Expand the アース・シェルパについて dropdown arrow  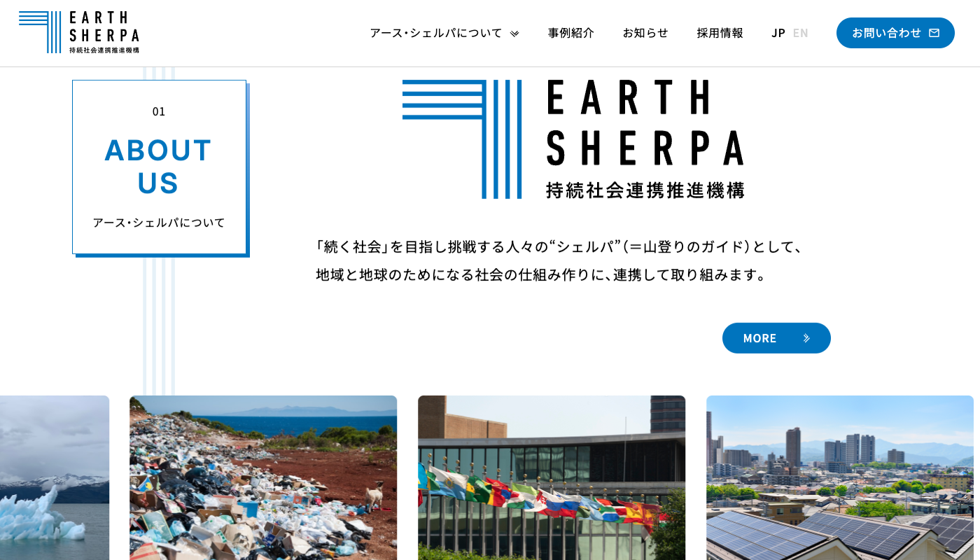514,34
